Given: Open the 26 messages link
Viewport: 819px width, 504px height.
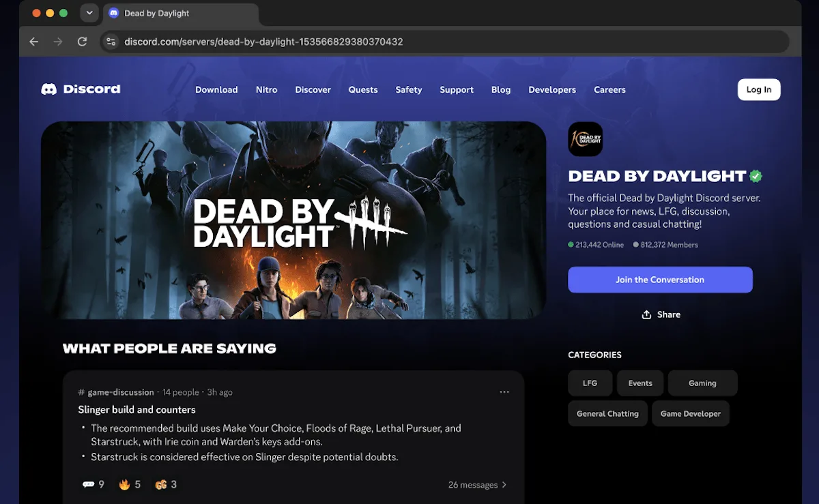Looking at the screenshot, I should tap(473, 485).
